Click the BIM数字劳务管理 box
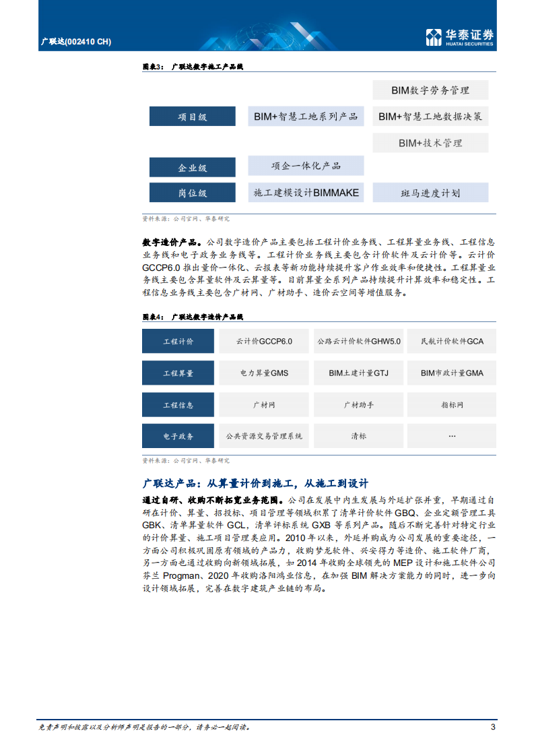534x756 pixels. [430, 90]
